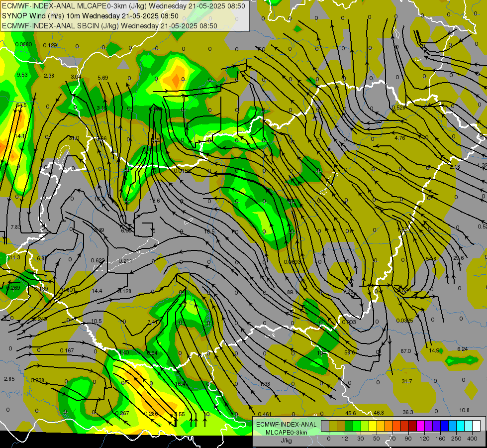Click the SYNOP Wind 10m title line
Viewport: 487px width, 448px height.
[x=91, y=16]
